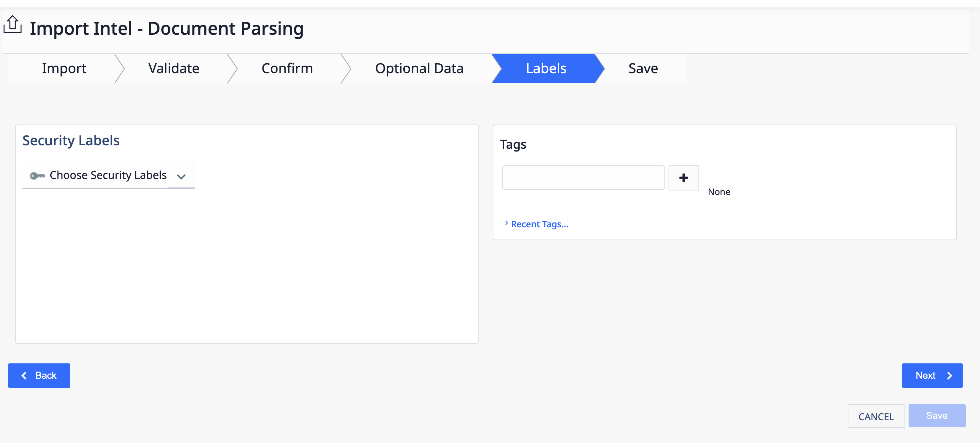
Task: Click the import upload icon beside the title
Action: click(x=13, y=25)
